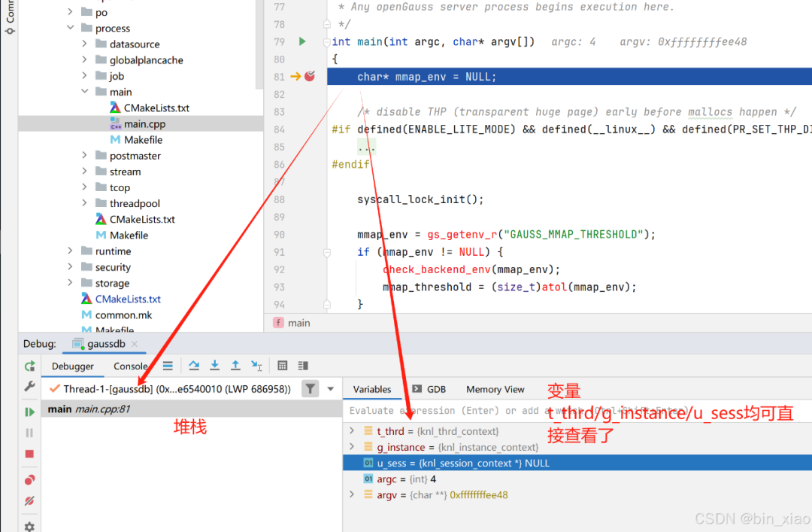Image resolution: width=812 pixels, height=532 pixels.
Task: Open debugger settings wrench icon
Action: (29, 386)
